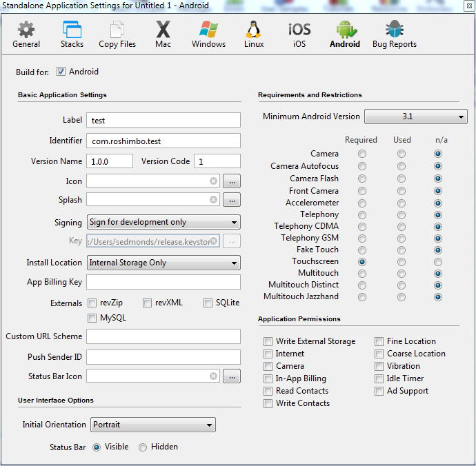Tick the SQLite externals checkbox
This screenshot has width=476, height=466.
tap(208, 303)
